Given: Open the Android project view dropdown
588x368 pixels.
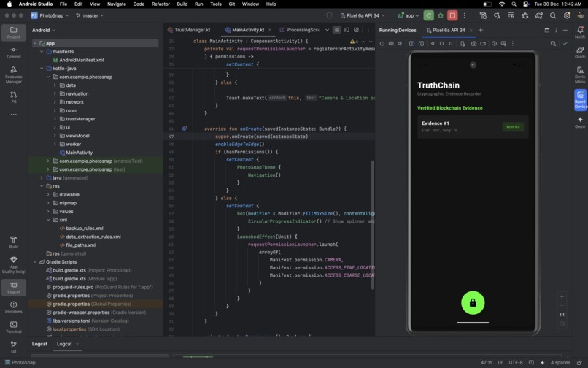Looking at the screenshot, I should pyautogui.click(x=44, y=30).
